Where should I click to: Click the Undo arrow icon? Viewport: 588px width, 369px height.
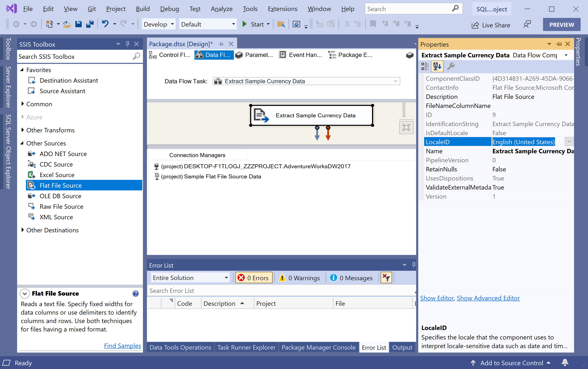[105, 24]
